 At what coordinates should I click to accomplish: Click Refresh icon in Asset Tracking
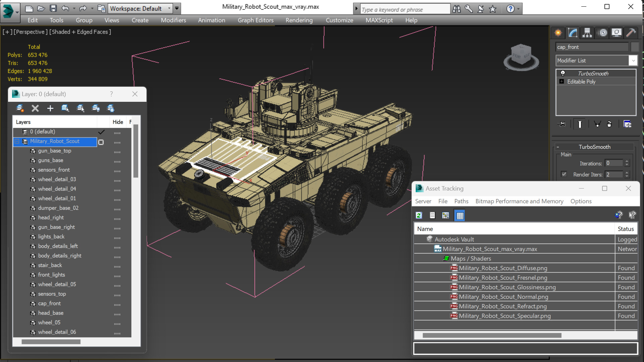(x=419, y=215)
